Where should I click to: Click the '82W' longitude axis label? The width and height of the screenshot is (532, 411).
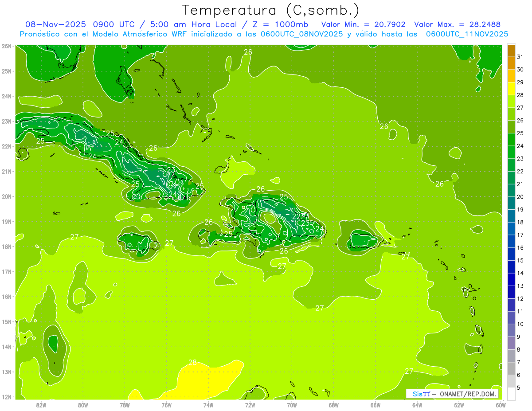click(x=41, y=405)
